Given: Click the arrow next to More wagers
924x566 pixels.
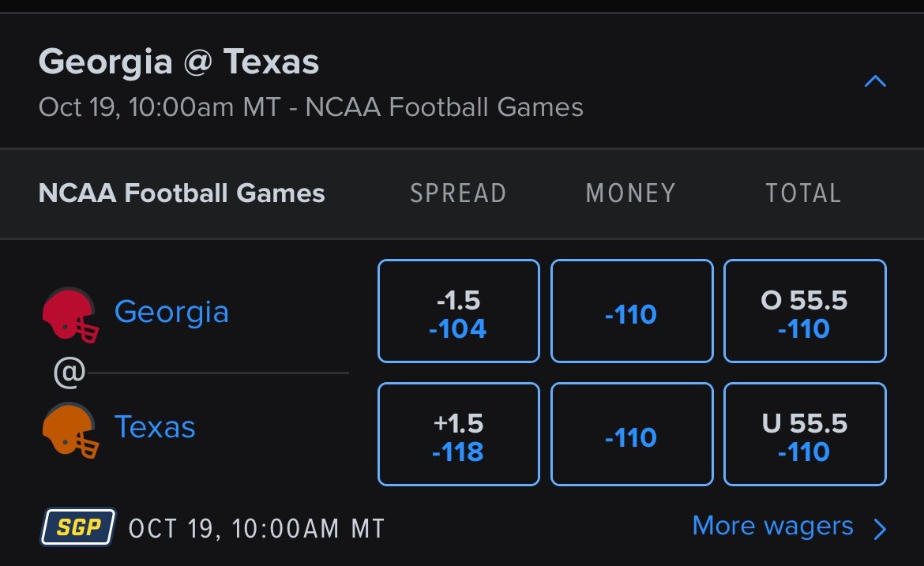Looking at the screenshot, I should (880, 529).
